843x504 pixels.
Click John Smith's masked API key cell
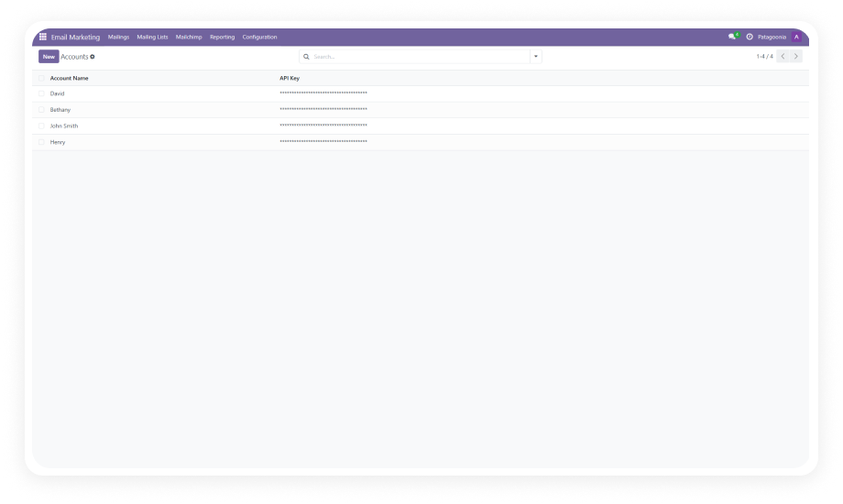[323, 126]
